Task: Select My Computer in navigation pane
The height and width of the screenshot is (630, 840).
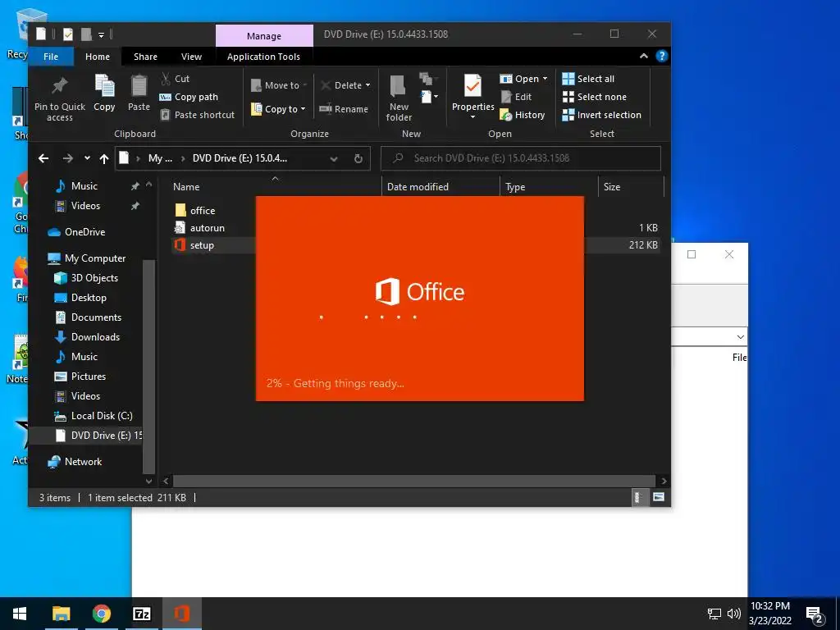Action: [x=87, y=258]
